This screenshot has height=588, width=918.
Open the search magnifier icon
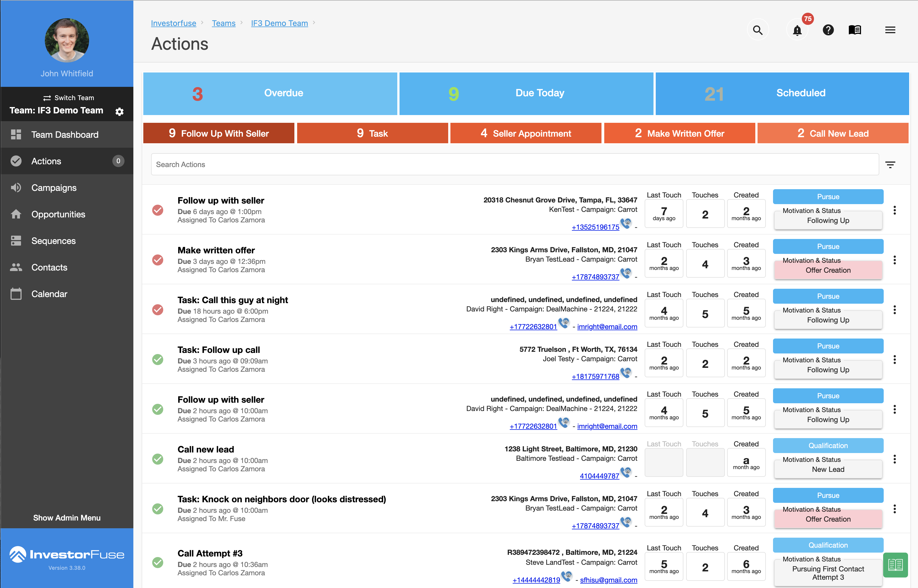(758, 30)
